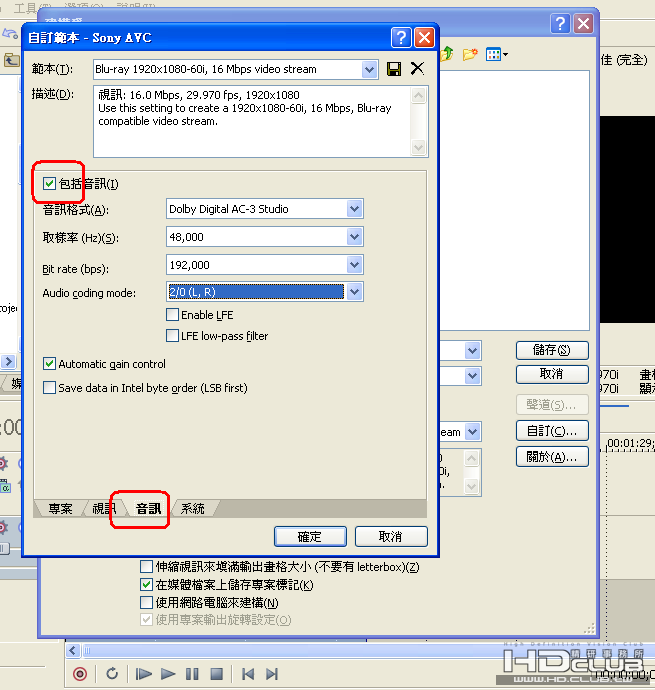Switch to 專案 tab
The image size is (655, 690).
(x=60, y=508)
